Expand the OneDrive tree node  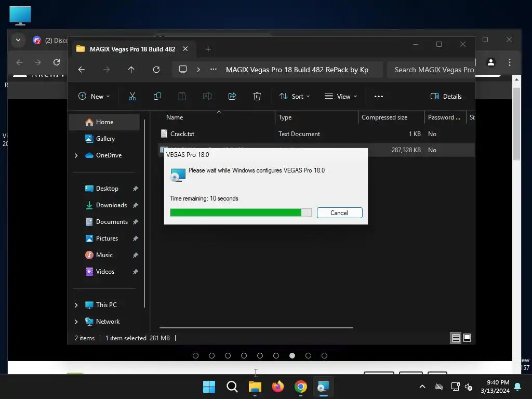point(76,155)
